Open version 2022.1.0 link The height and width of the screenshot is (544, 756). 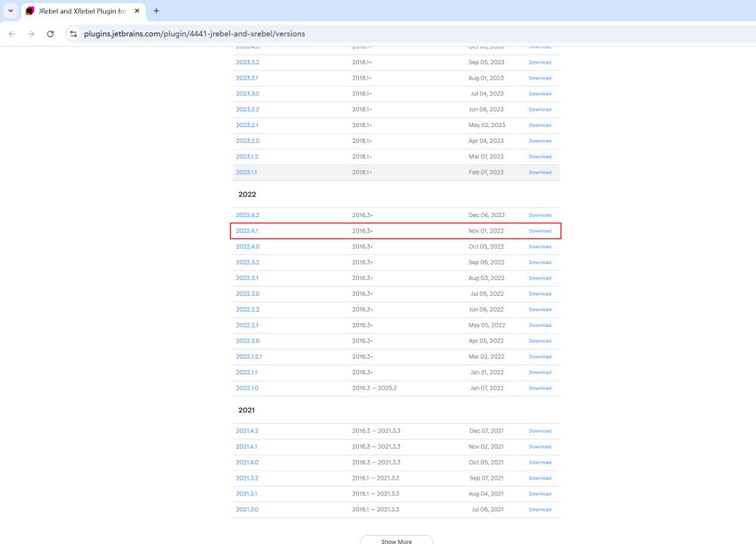(247, 388)
